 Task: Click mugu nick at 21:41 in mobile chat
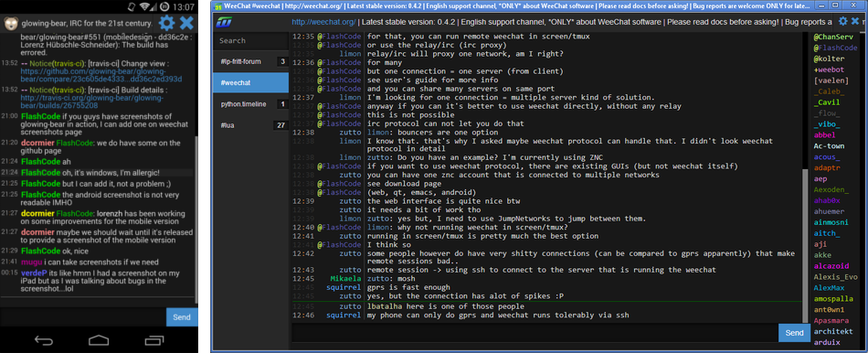31,262
